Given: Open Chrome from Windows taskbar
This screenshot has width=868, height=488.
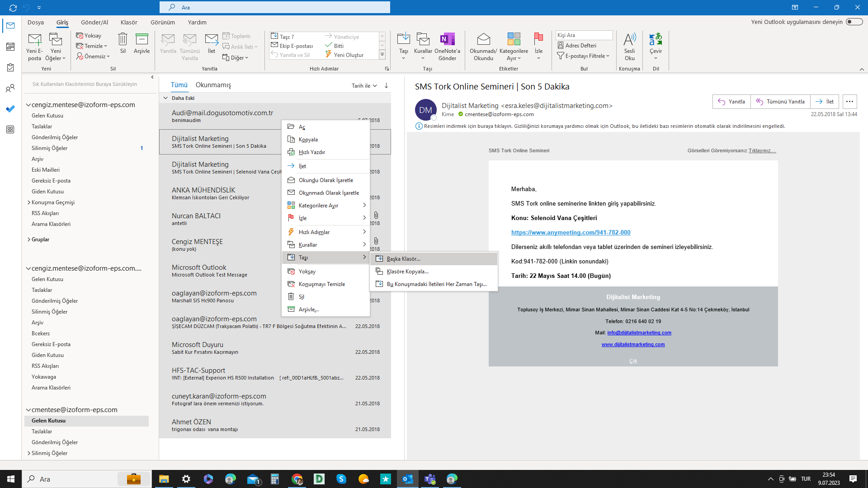Looking at the screenshot, I should point(297,479).
